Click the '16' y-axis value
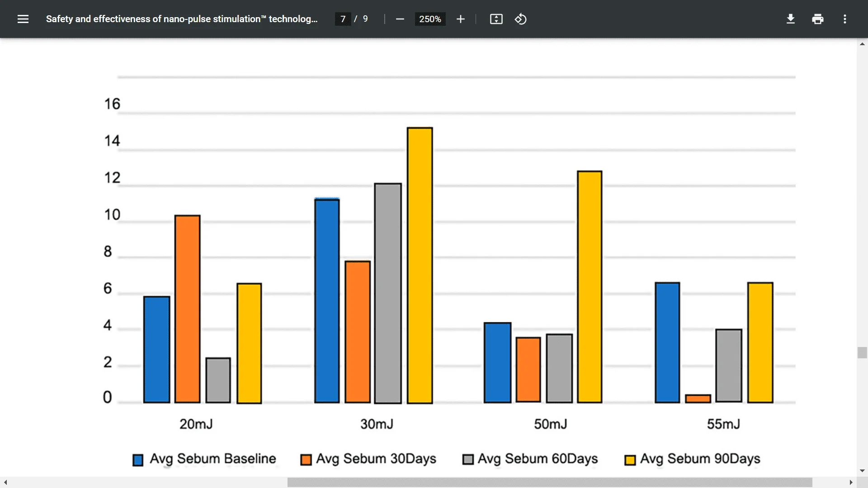868x488 pixels. [x=112, y=104]
